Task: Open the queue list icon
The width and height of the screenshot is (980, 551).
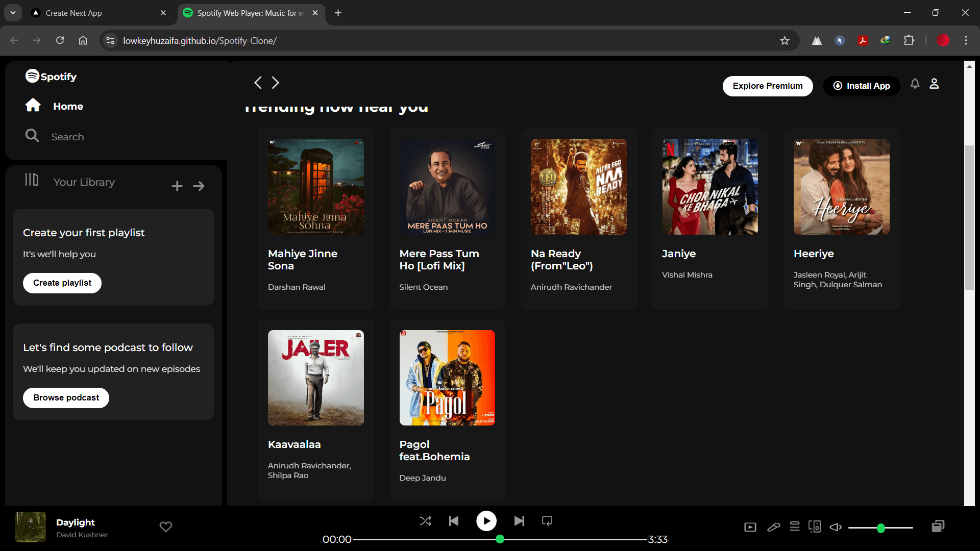Action: (795, 527)
